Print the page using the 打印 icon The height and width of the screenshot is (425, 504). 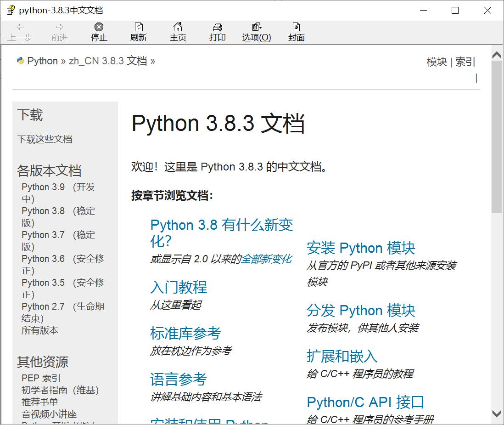click(x=217, y=32)
